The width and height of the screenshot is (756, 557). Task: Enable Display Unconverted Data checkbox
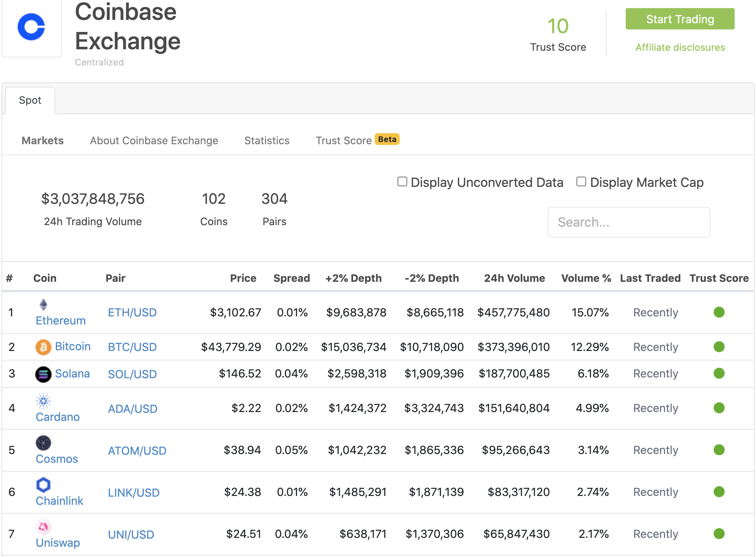(x=402, y=182)
